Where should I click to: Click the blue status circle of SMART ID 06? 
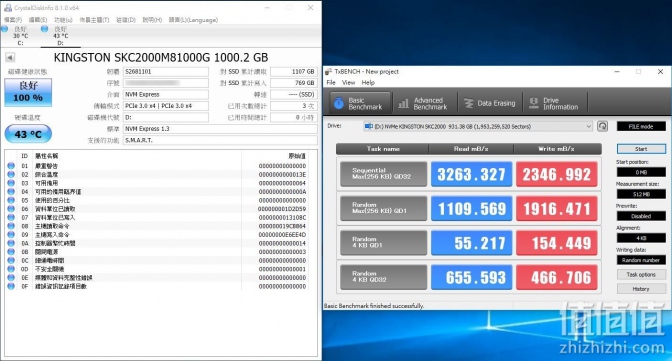pyautogui.click(x=11, y=209)
